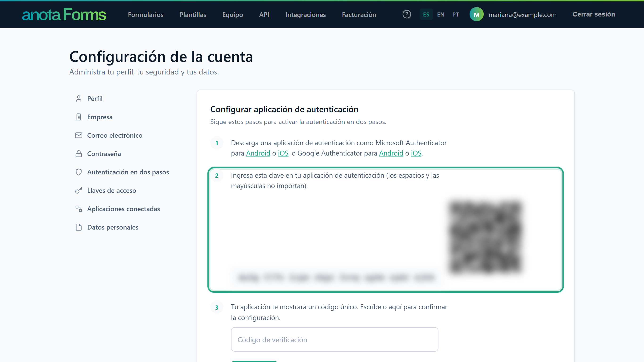Screen dimensions: 644x362
Task: Click the Datos personales document icon
Action: (79, 227)
